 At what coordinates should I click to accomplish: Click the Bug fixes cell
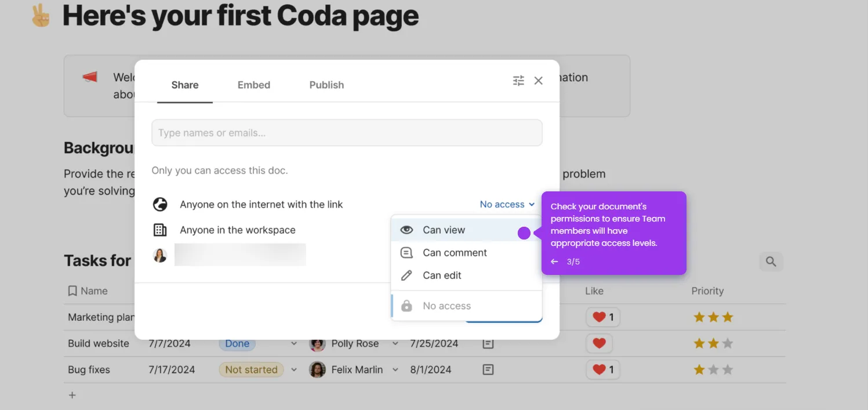(x=89, y=369)
